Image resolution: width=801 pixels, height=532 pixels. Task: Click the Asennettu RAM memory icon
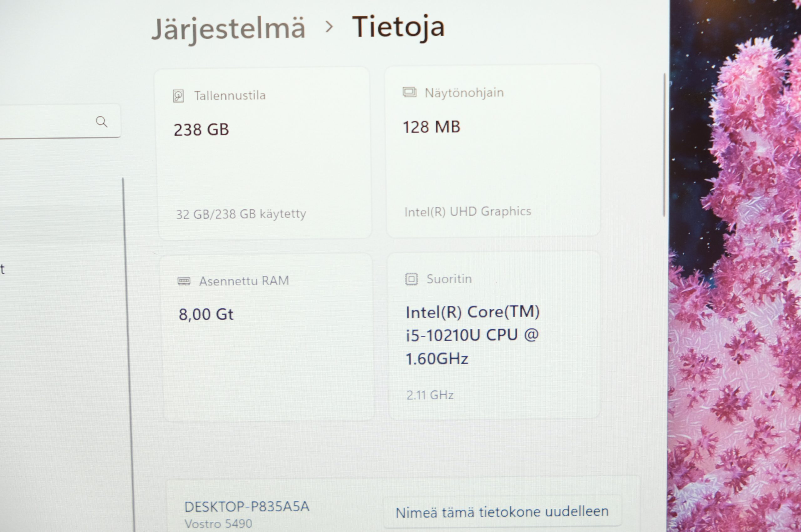[x=184, y=281]
